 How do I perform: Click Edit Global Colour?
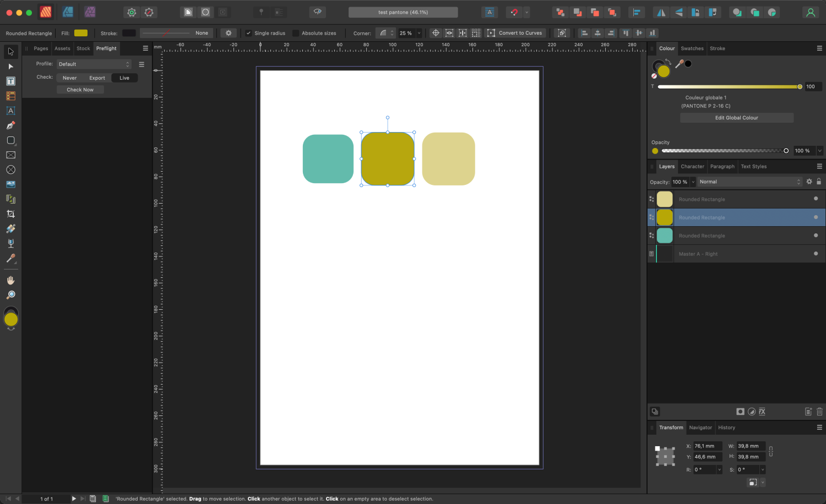pyautogui.click(x=736, y=118)
